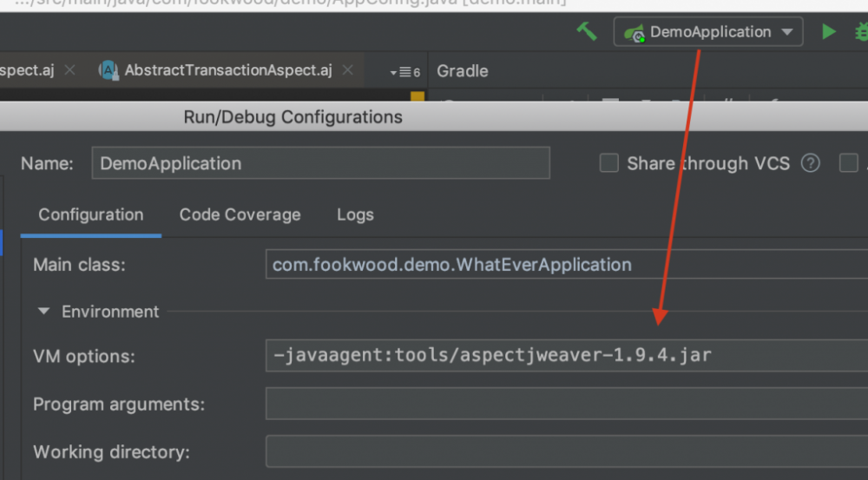The height and width of the screenshot is (480, 868).
Task: Click the Name field containing DemoApplication
Action: 320,163
